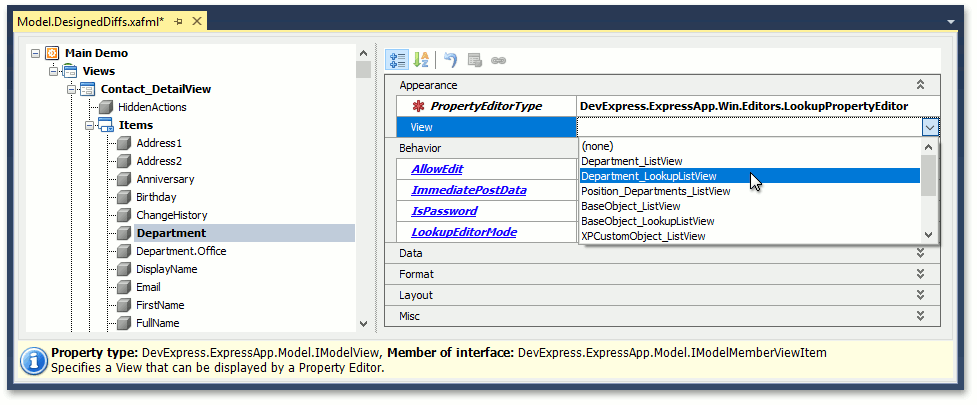
Task: Select the Department.Office tree item
Action: pyautogui.click(x=181, y=252)
